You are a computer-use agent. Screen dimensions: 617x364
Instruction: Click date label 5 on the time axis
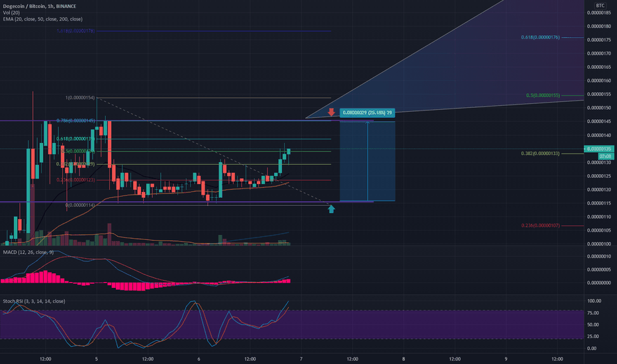click(97, 359)
